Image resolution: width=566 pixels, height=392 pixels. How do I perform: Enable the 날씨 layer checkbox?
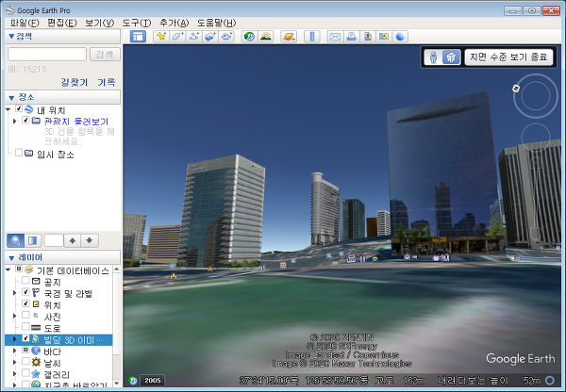click(25, 361)
